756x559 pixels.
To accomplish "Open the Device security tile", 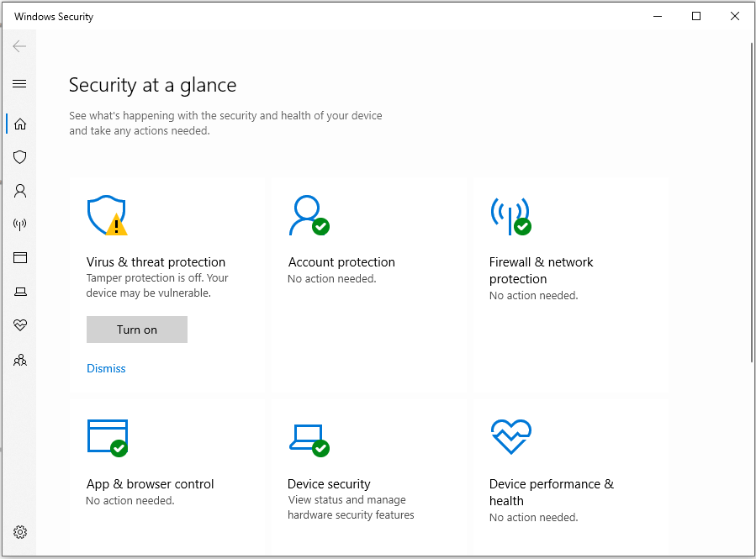I will 328,483.
